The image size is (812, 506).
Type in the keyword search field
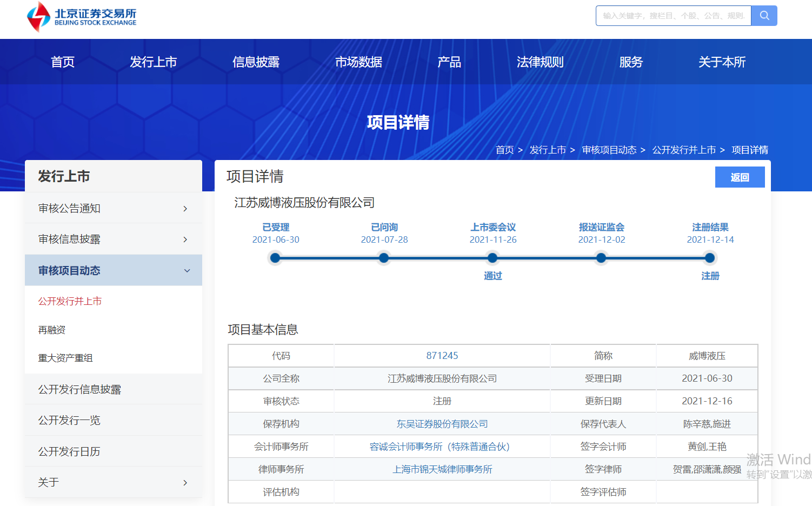[x=673, y=16]
